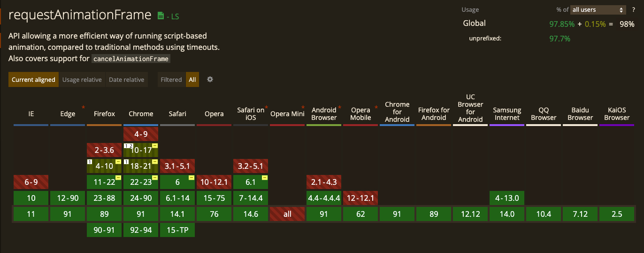Image resolution: width=644 pixels, height=253 pixels.
Task: Click the asterisk next to Edge header
Action: coord(84,108)
